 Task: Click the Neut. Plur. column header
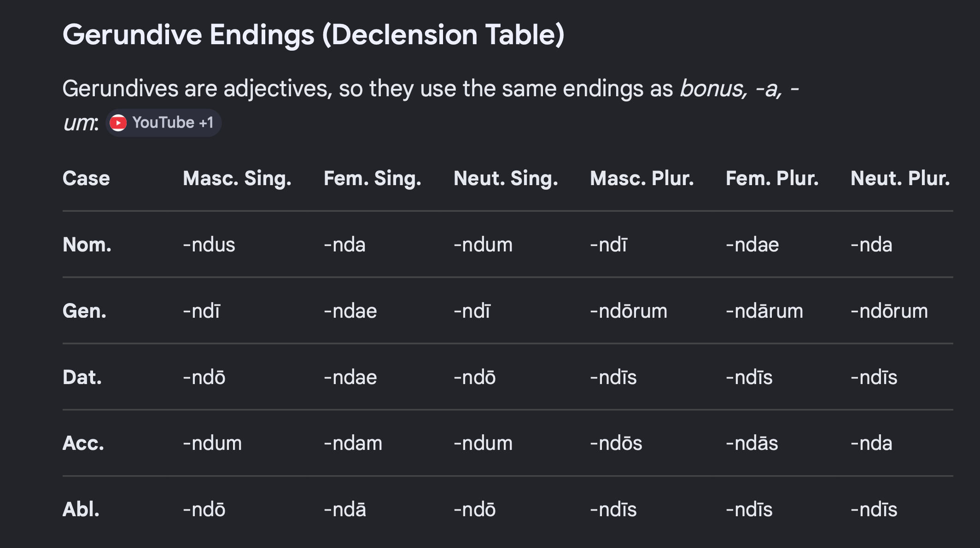click(900, 178)
